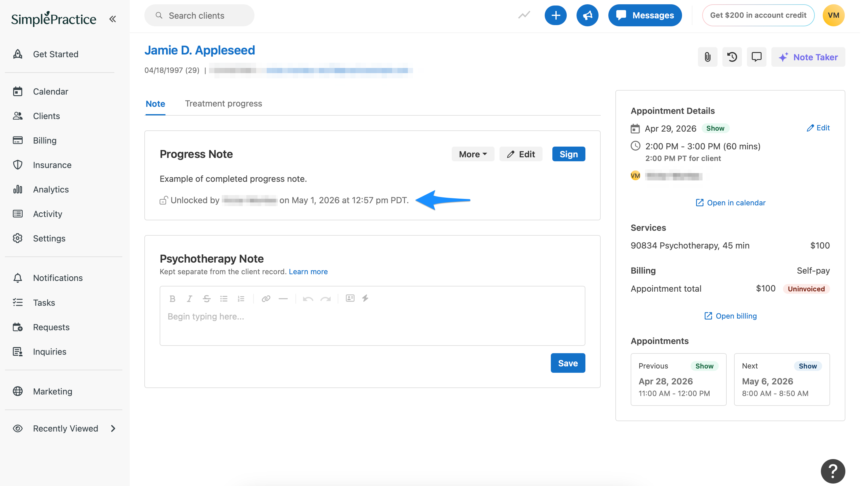Open the megaphone announcements button
The height and width of the screenshot is (486, 868).
point(587,15)
